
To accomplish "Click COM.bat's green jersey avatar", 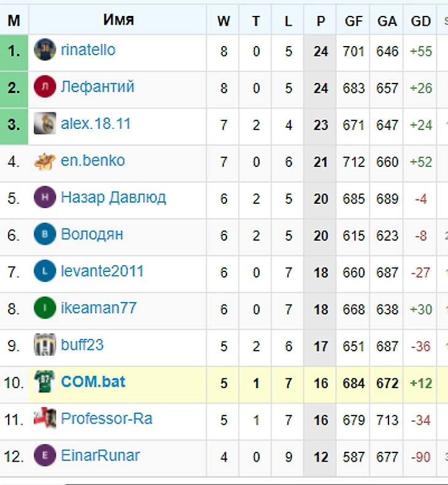I will [45, 382].
